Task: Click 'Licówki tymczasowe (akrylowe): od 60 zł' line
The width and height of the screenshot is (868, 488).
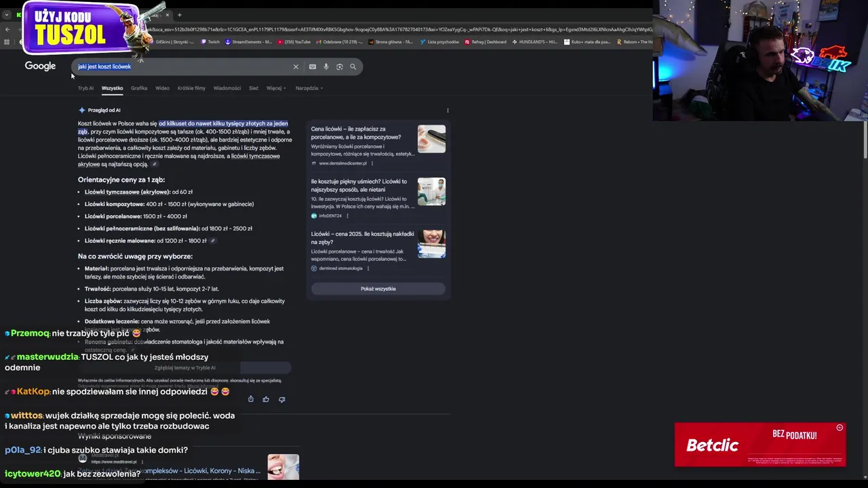Action: pyautogui.click(x=138, y=192)
